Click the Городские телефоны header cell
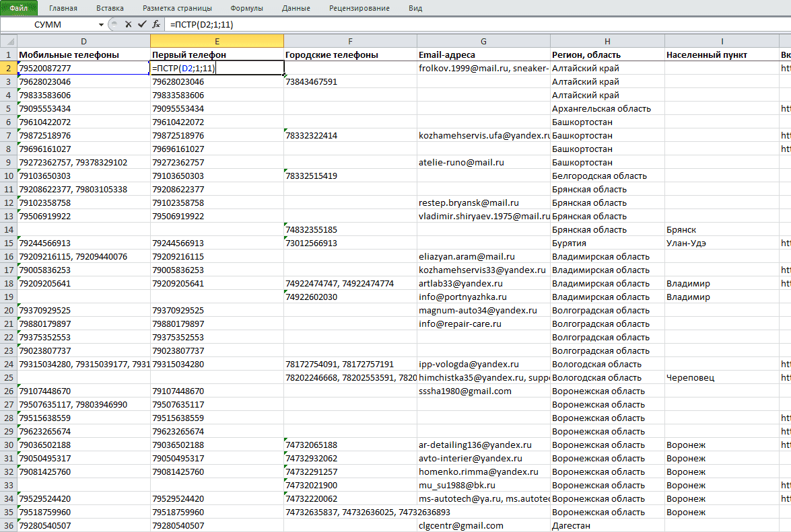 350,54
